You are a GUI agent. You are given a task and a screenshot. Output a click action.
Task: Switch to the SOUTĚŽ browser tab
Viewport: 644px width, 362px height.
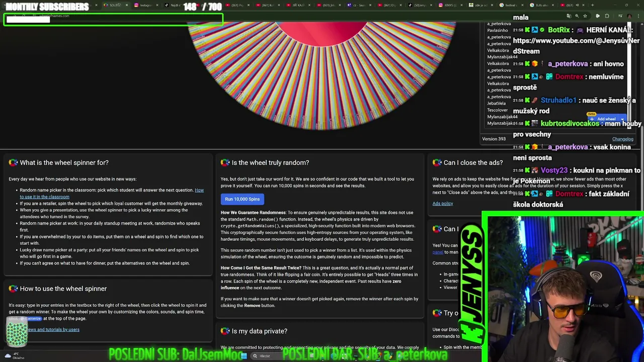pos(115,5)
